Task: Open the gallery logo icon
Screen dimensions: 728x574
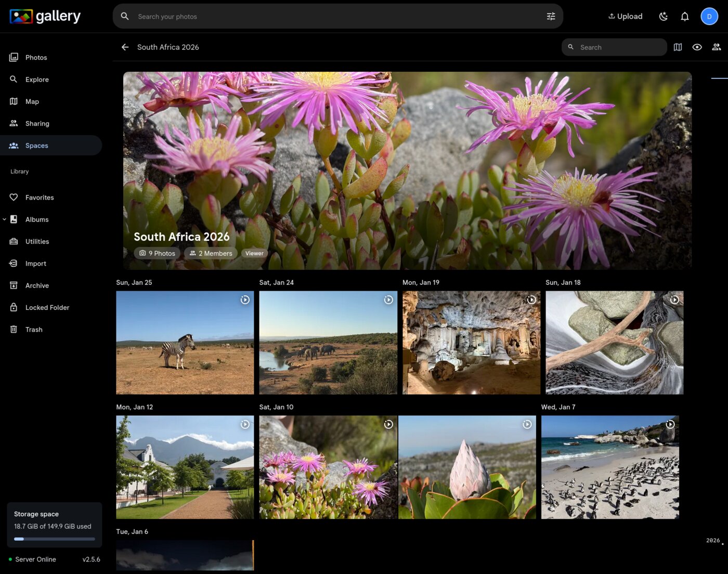Action: pyautogui.click(x=21, y=16)
